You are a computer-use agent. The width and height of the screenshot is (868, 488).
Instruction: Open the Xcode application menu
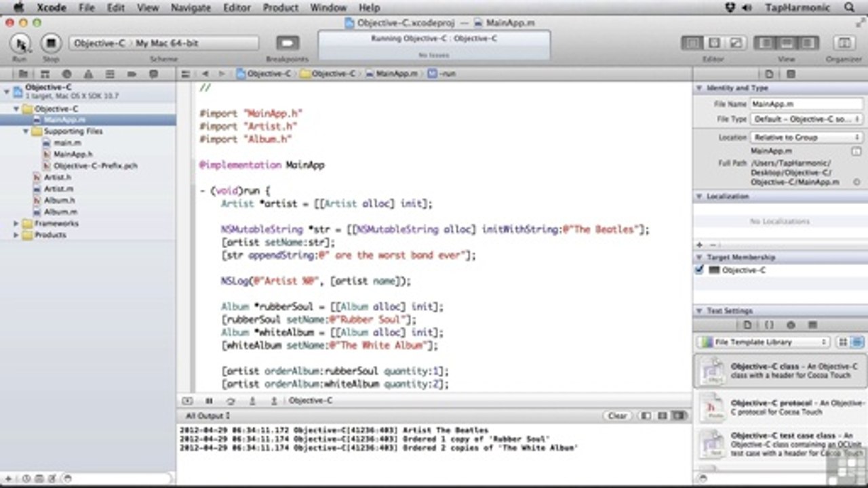coord(51,7)
